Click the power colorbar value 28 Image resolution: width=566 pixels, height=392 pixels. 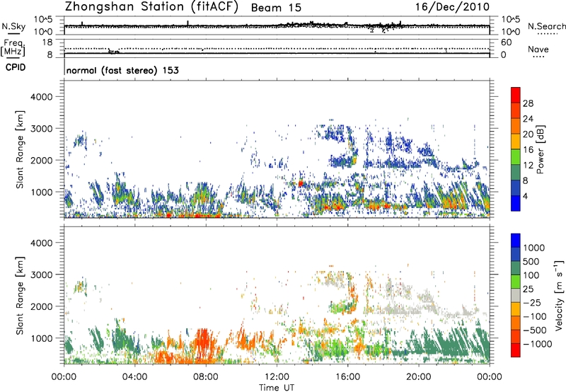coord(528,103)
